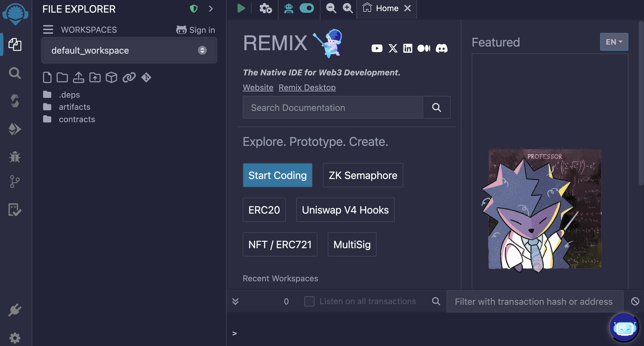Click the green Run script play icon
Screen dimensions: 644x346
pyautogui.click(x=241, y=8)
